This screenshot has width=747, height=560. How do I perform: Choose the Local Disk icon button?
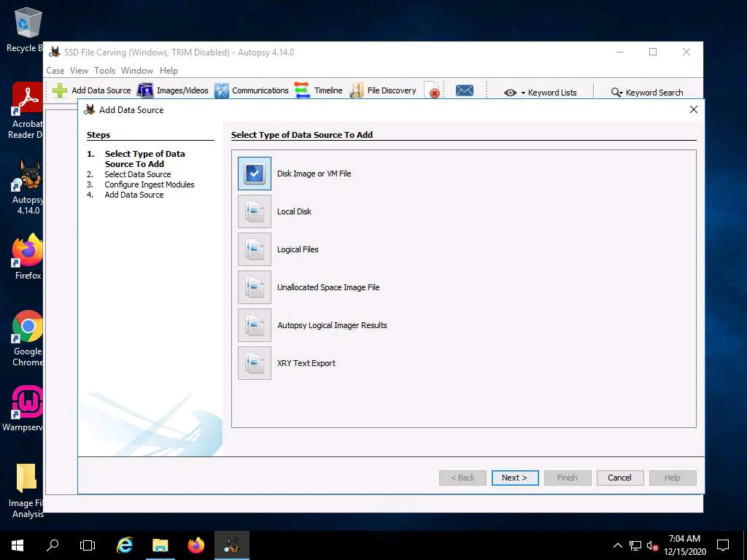pos(255,211)
